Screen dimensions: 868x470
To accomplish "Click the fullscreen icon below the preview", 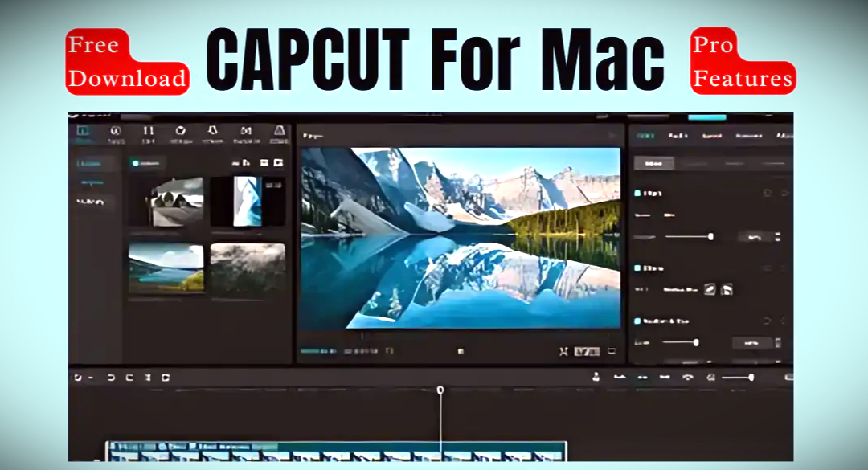I will [x=612, y=351].
